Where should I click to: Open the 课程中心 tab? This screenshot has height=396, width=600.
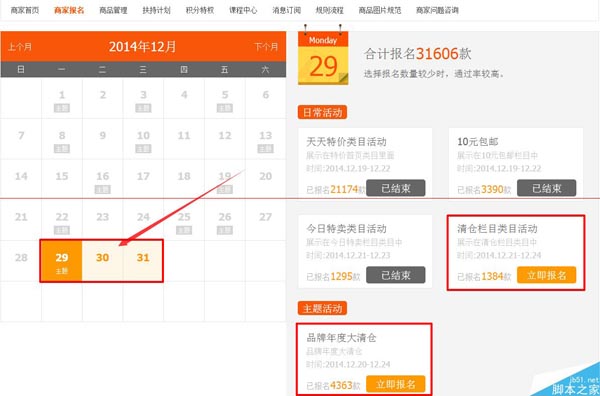[243, 10]
